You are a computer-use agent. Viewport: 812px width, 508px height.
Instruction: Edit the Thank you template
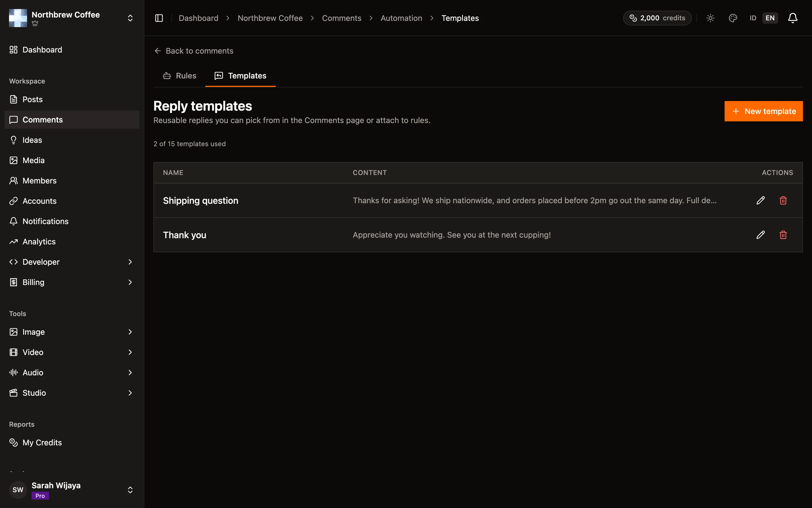761,235
